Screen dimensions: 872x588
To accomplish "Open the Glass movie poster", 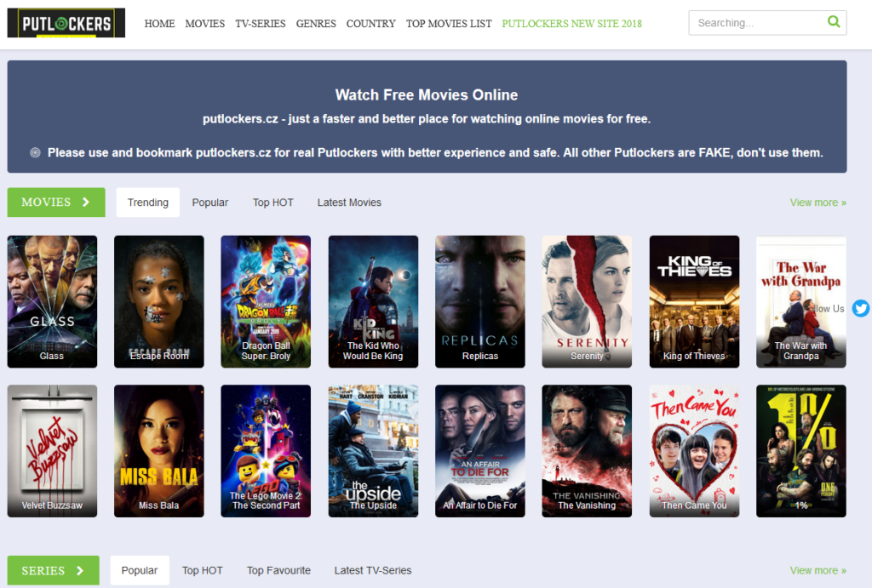I will point(52,302).
